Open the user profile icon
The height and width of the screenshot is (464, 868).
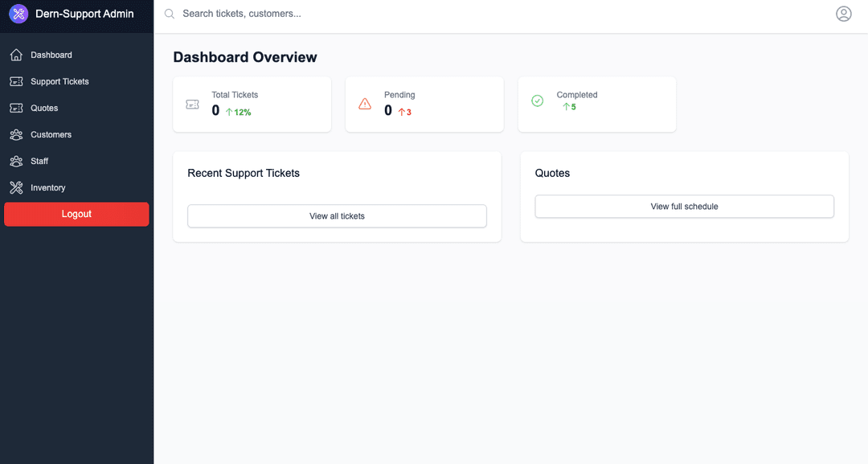pyautogui.click(x=844, y=14)
